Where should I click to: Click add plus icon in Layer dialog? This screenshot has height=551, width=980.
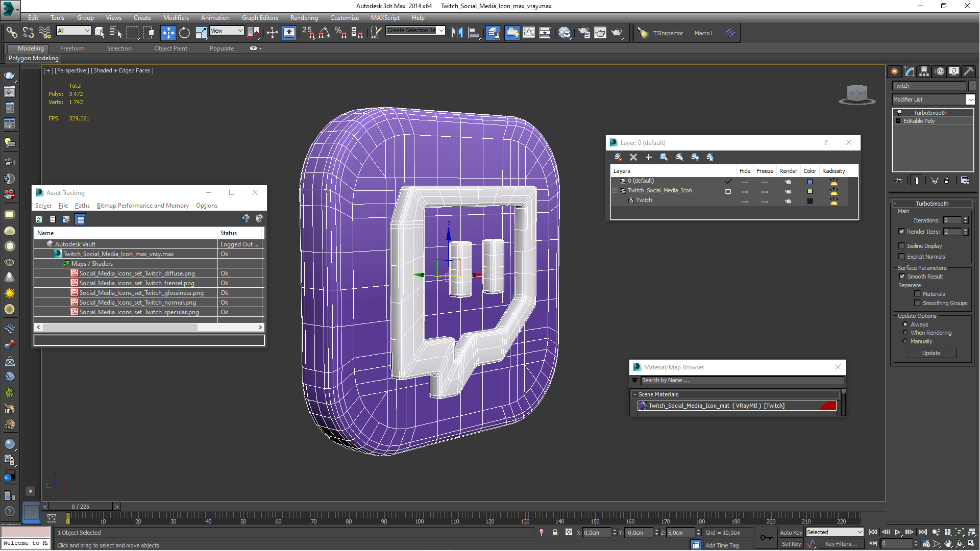coord(649,157)
